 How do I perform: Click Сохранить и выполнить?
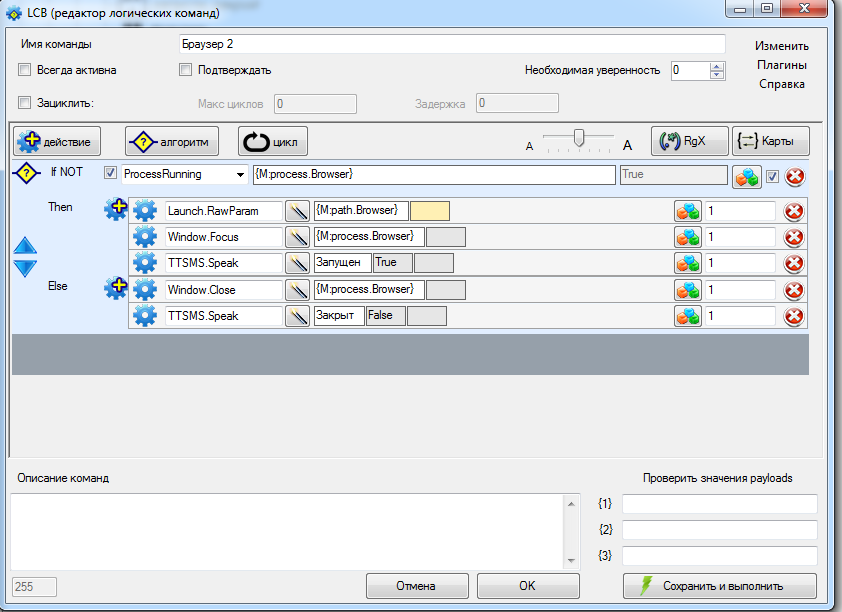[x=720, y=586]
